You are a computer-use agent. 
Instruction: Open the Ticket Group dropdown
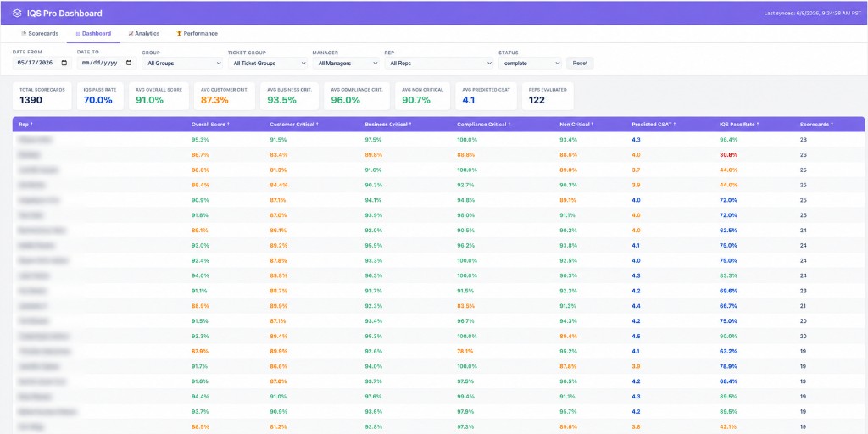coord(267,63)
